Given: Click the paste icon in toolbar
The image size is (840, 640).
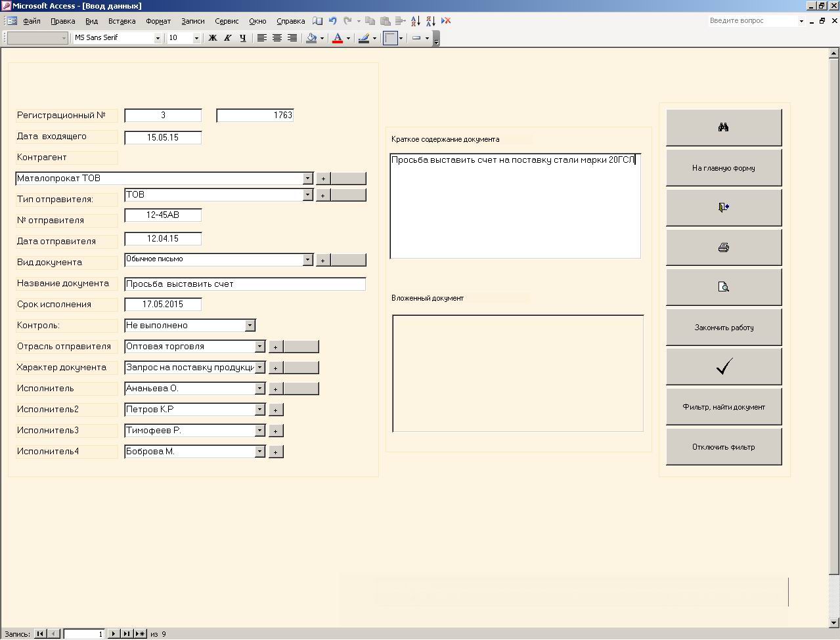Looking at the screenshot, I should (386, 21).
